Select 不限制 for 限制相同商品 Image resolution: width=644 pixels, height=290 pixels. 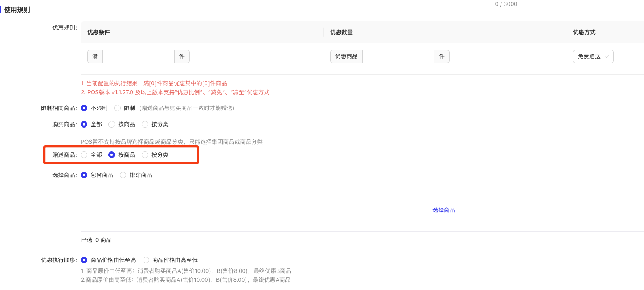(84, 108)
